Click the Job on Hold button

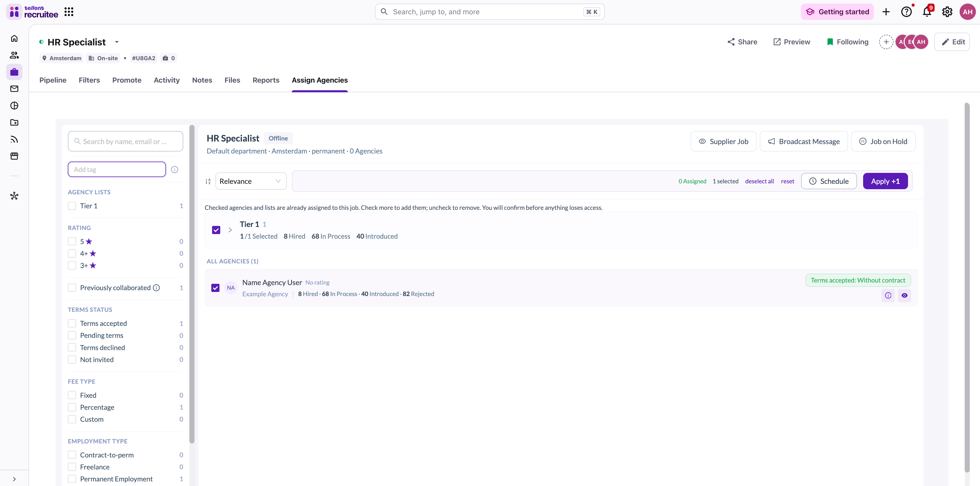[x=883, y=141]
